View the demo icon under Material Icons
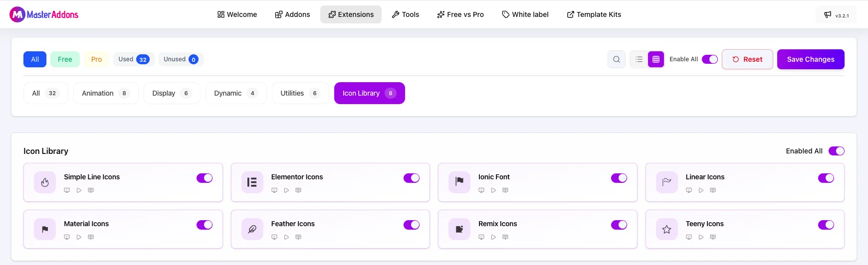 pos(67,237)
